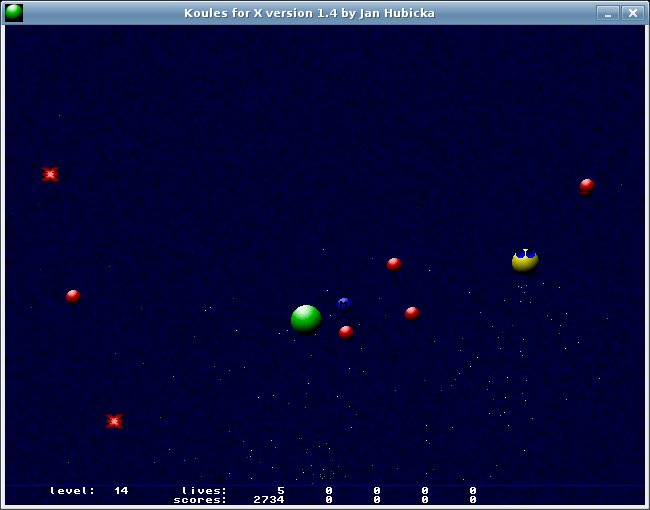Image resolution: width=650 pixels, height=510 pixels.
Task: Select the yellow player ship with blue eyes
Action: (525, 261)
